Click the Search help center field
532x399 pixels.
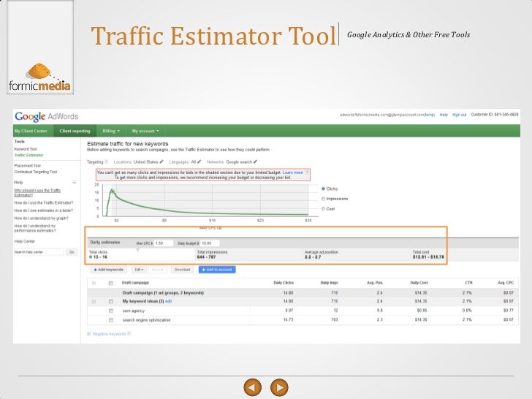(39, 252)
